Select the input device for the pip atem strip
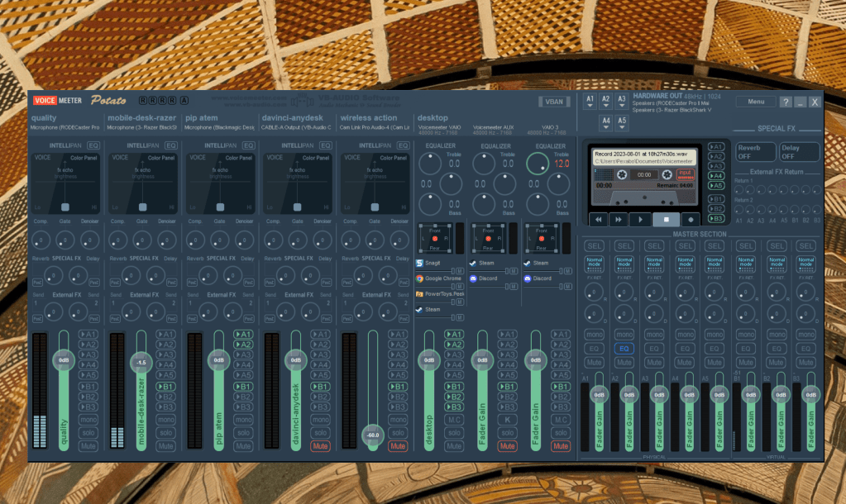Viewport: 846px width, 504px height. [x=219, y=128]
